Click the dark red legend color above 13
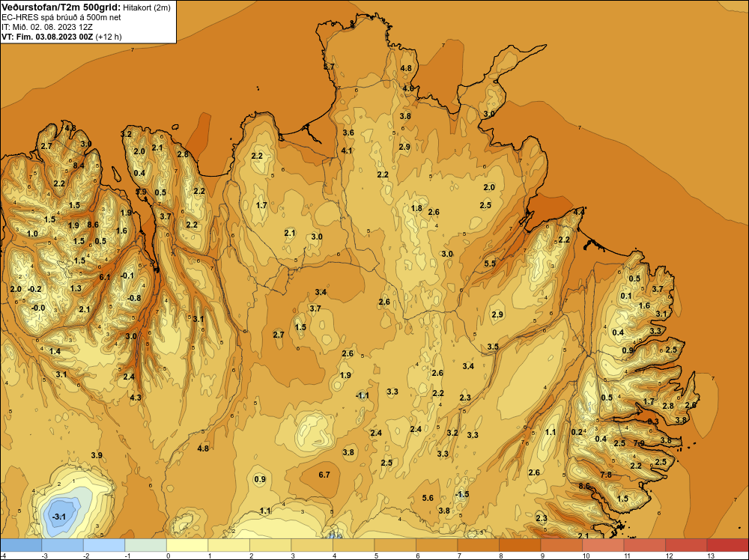This screenshot has width=749, height=560. [727, 545]
